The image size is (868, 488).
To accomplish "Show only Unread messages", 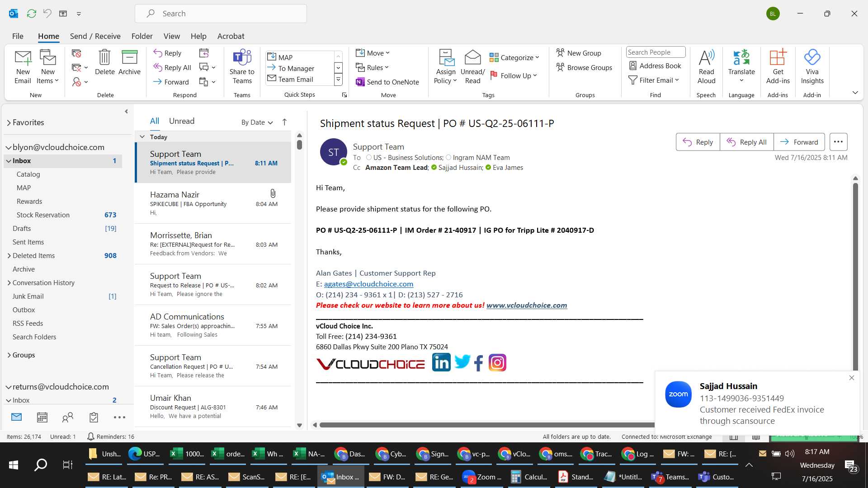I will point(182,121).
